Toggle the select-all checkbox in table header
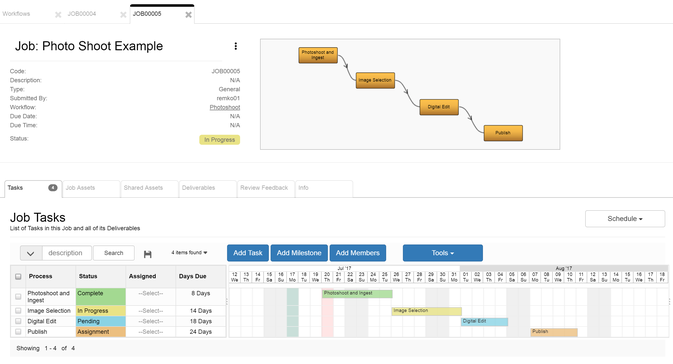This screenshot has width=673, height=364. coord(18,276)
